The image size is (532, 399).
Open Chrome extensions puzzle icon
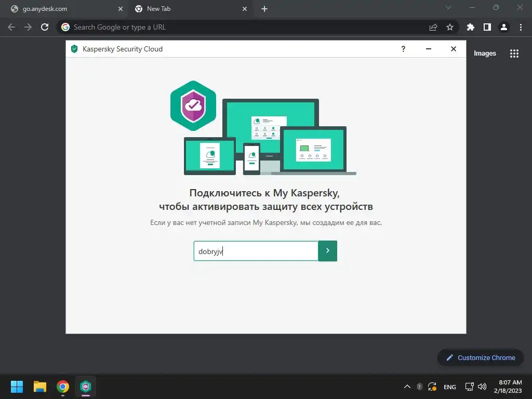[x=471, y=27]
